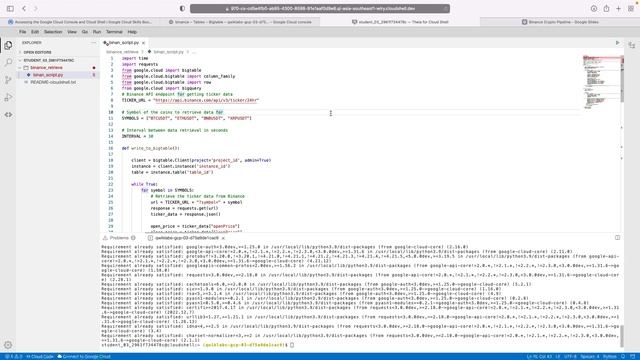Collapse the binance_retrieve folder
The height and width of the screenshot is (360, 640).
coord(46,67)
